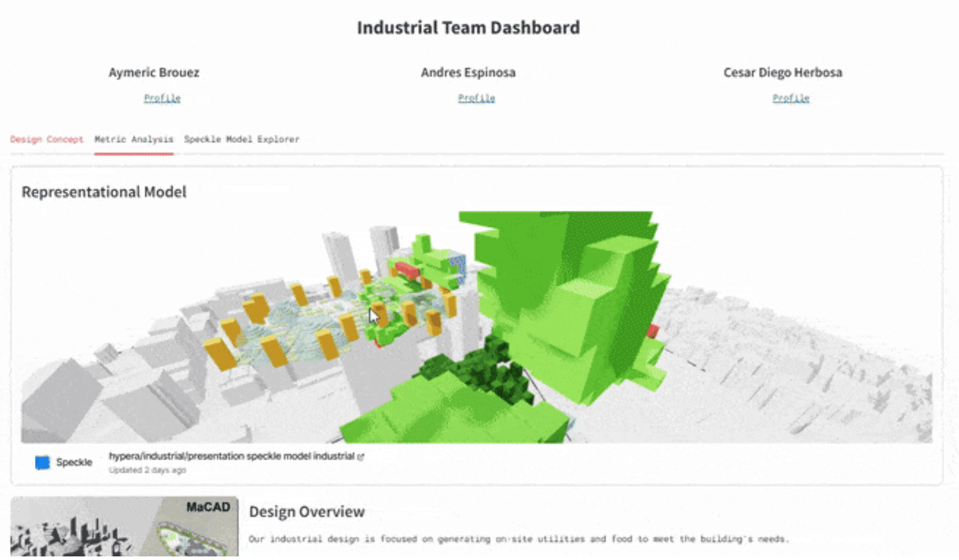Screen dimensions: 959x560
Task: Click the Design Overview heading
Action: pos(306,512)
